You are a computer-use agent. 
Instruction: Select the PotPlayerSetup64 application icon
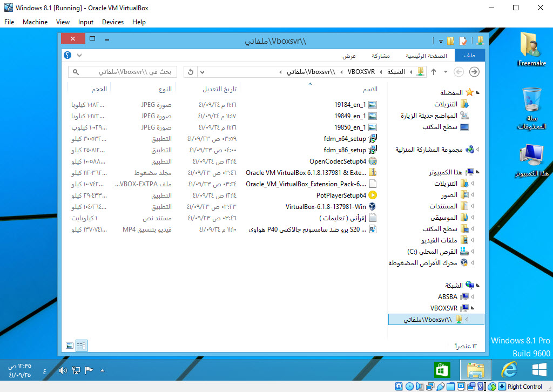click(373, 195)
